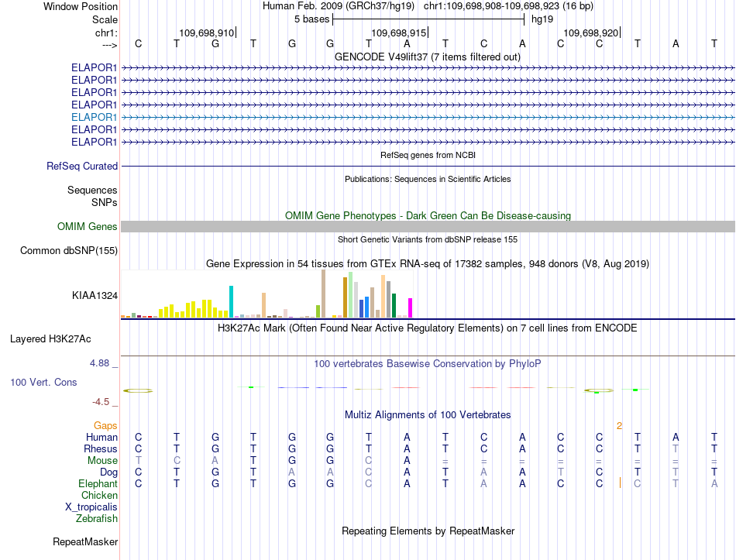Open the KIAA1324 gene expression label
Image resolution: width=736 pixels, height=560 pixels.
pyautogui.click(x=95, y=296)
